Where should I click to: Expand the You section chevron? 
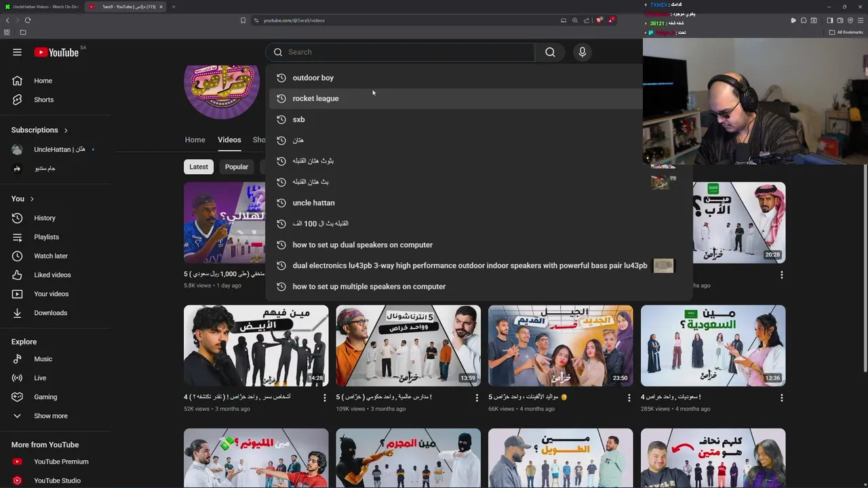[32, 199]
